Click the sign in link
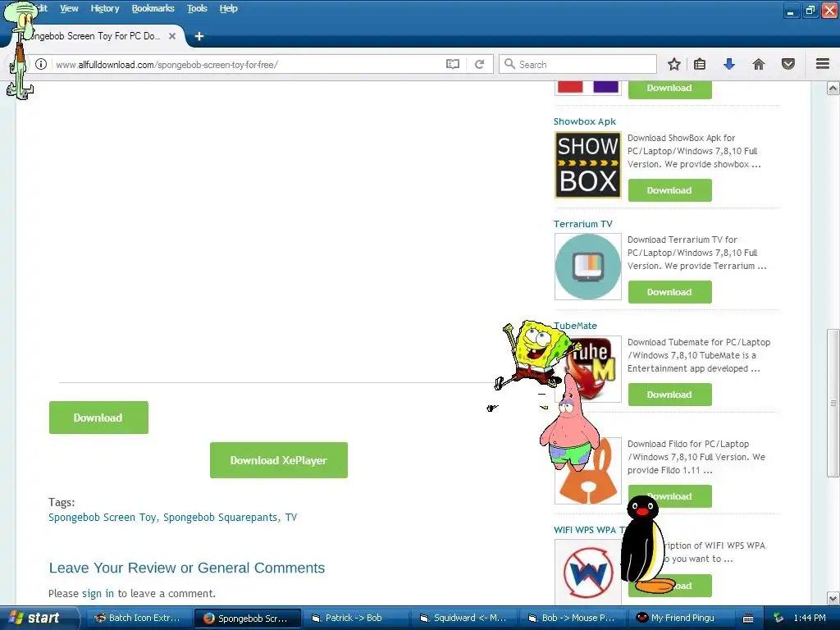 [x=98, y=594]
